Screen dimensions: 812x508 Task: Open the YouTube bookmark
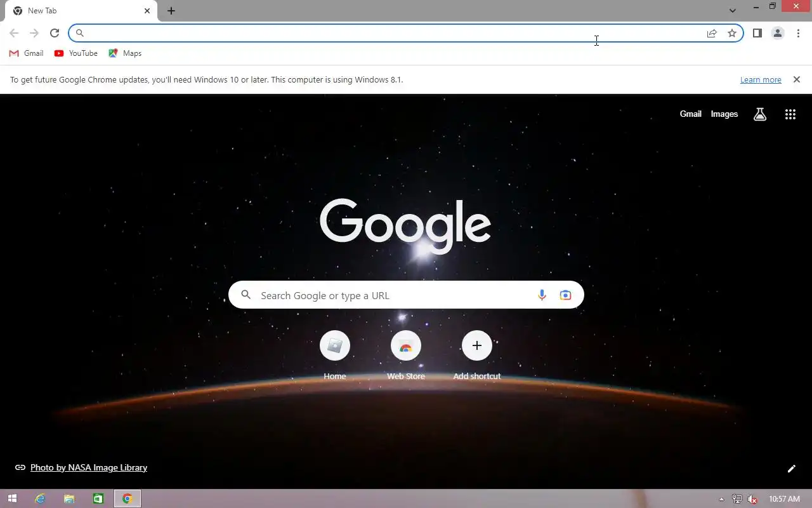click(76, 53)
